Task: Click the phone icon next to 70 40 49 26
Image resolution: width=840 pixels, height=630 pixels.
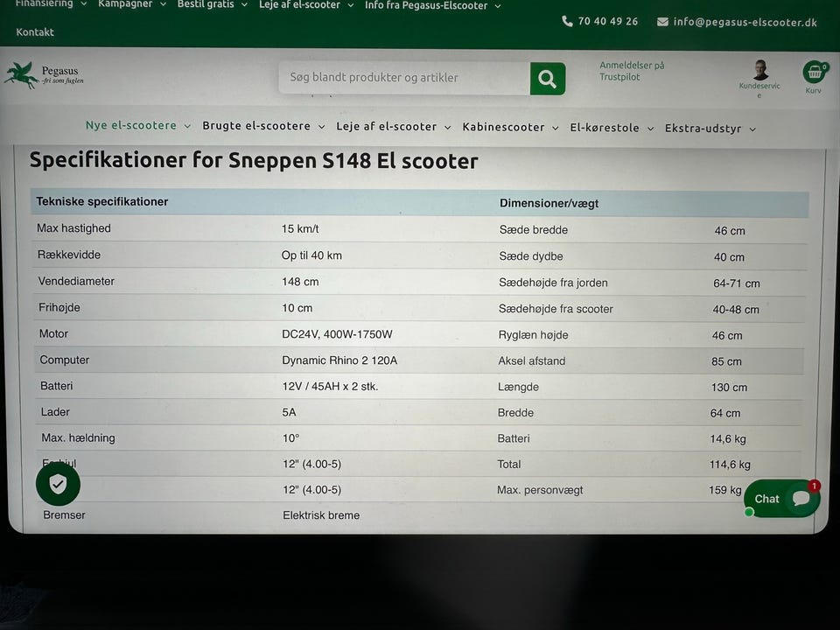Action: [x=567, y=21]
